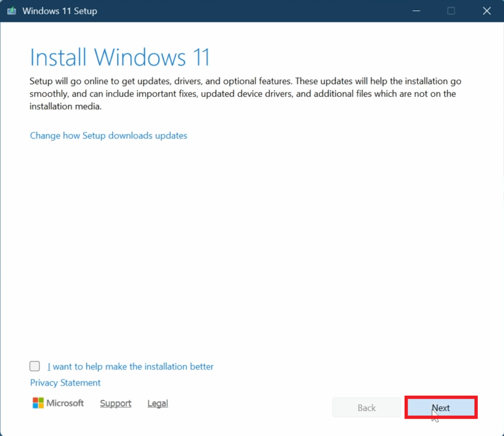Screen dimensions: 504x436
Task: Click the "Windows 11 Setup" title text
Action: 60,11
